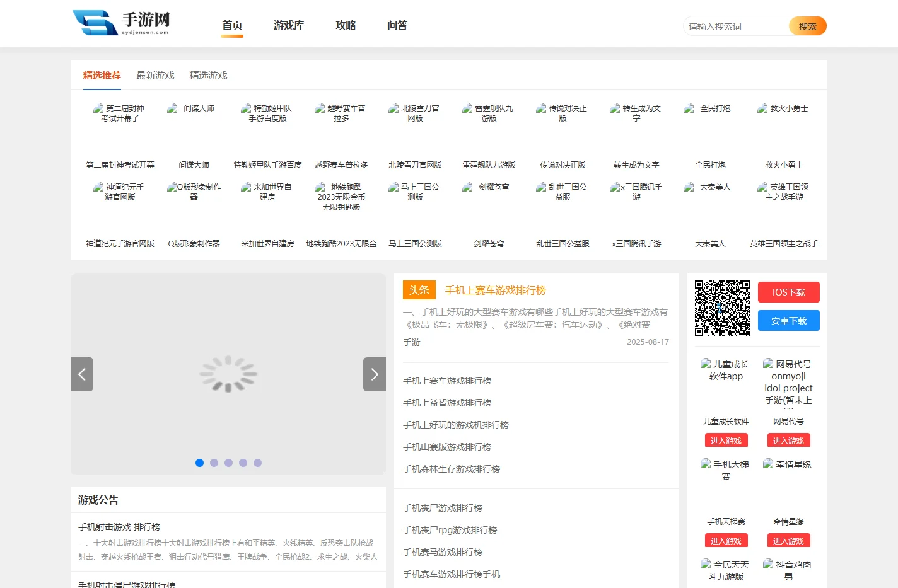Click 进入游戏 under 网易代号
This screenshot has height=588, width=898.
coord(788,441)
